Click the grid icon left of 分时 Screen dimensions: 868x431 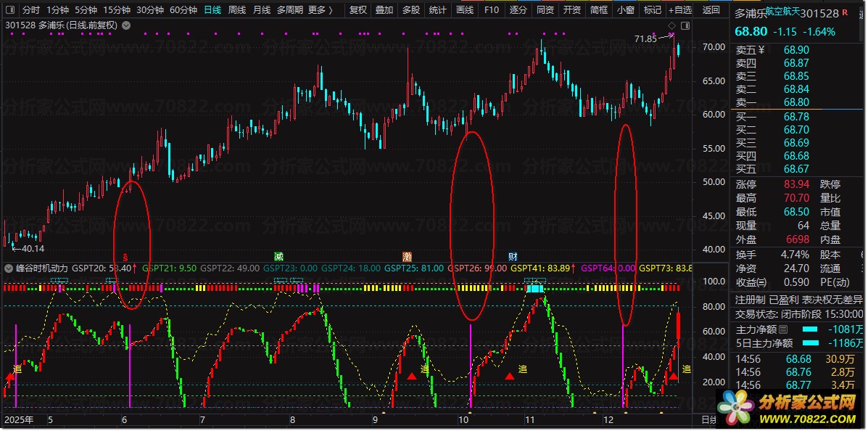(x=9, y=10)
